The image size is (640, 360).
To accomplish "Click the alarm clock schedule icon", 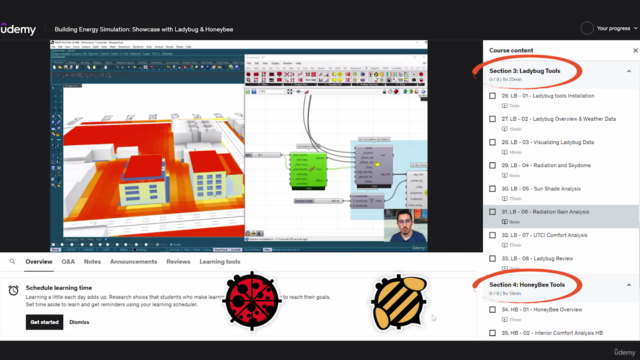I will (x=13, y=290).
